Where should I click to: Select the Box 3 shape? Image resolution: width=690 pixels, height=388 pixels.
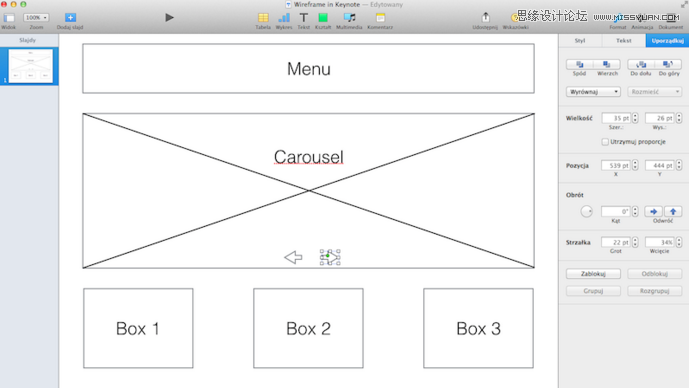478,328
